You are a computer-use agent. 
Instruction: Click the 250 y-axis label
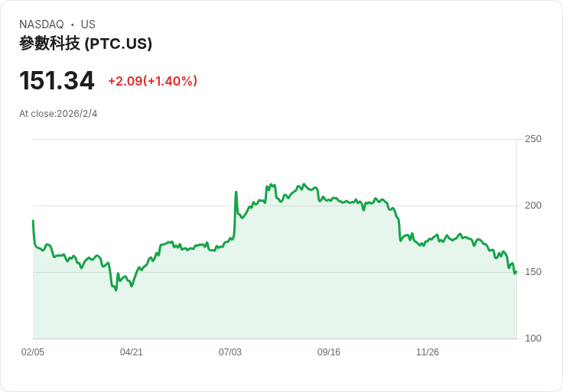point(532,139)
